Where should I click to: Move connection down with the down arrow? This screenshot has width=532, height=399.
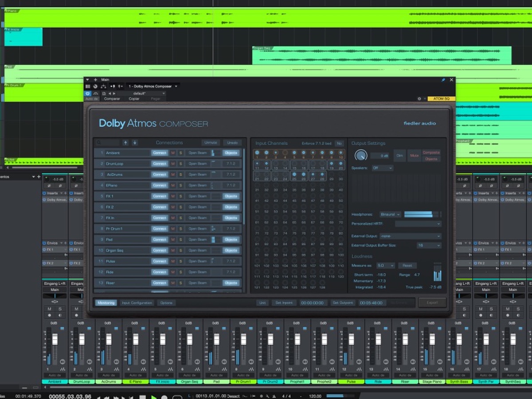pos(135,143)
